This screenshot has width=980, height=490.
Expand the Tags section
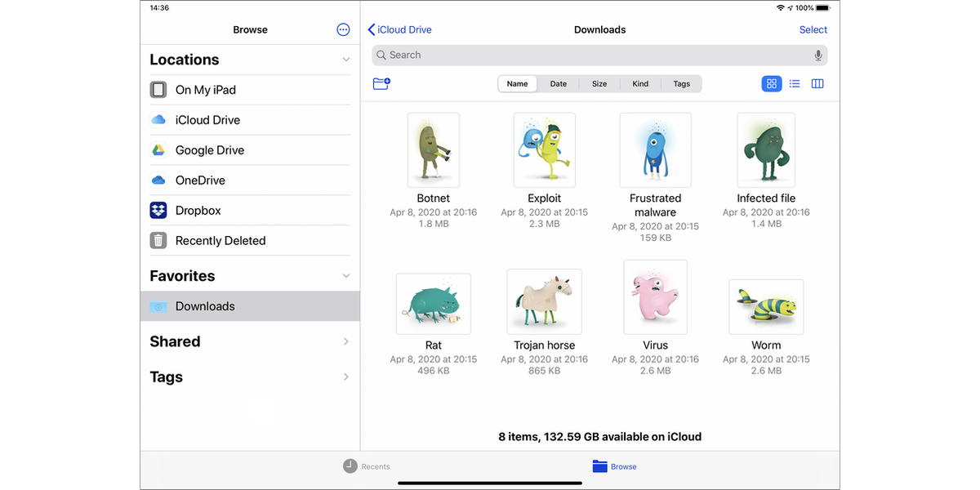(x=346, y=377)
